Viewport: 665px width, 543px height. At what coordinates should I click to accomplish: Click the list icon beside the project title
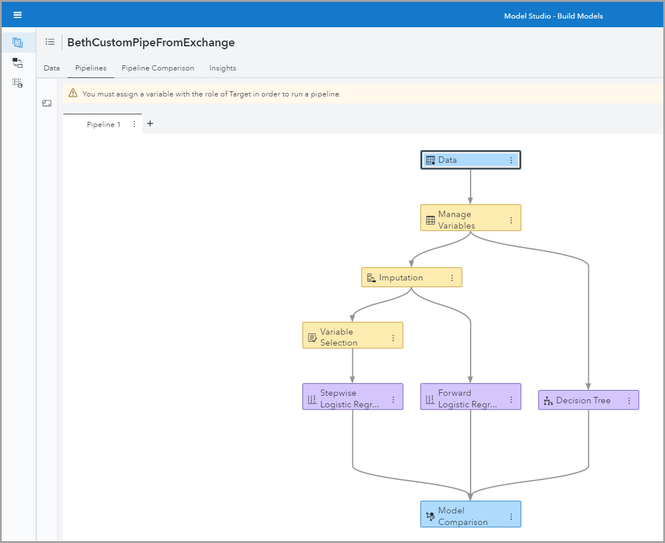(x=50, y=42)
